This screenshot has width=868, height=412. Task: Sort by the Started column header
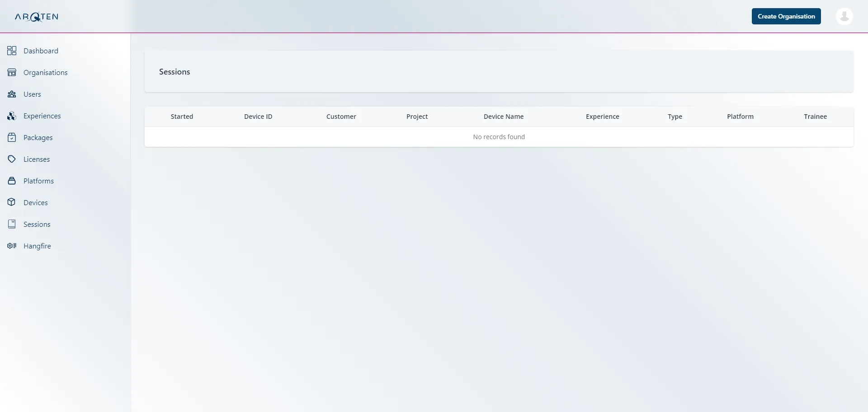182,117
